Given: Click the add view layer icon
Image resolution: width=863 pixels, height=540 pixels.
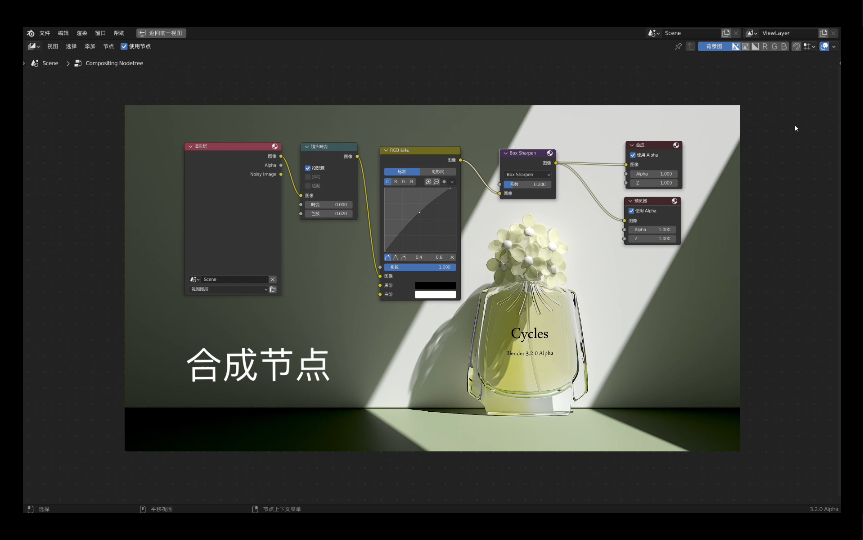Looking at the screenshot, I should click(x=823, y=34).
